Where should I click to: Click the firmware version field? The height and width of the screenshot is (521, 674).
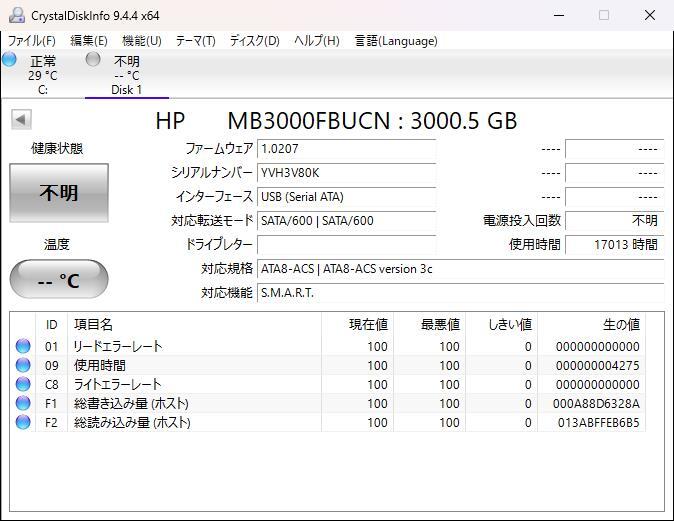[x=345, y=148]
